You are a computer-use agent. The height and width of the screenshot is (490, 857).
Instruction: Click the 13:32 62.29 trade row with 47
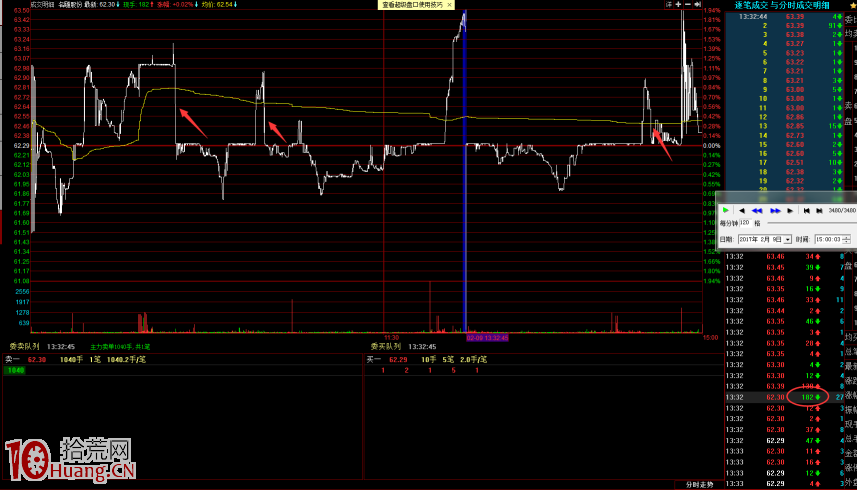[x=785, y=440]
